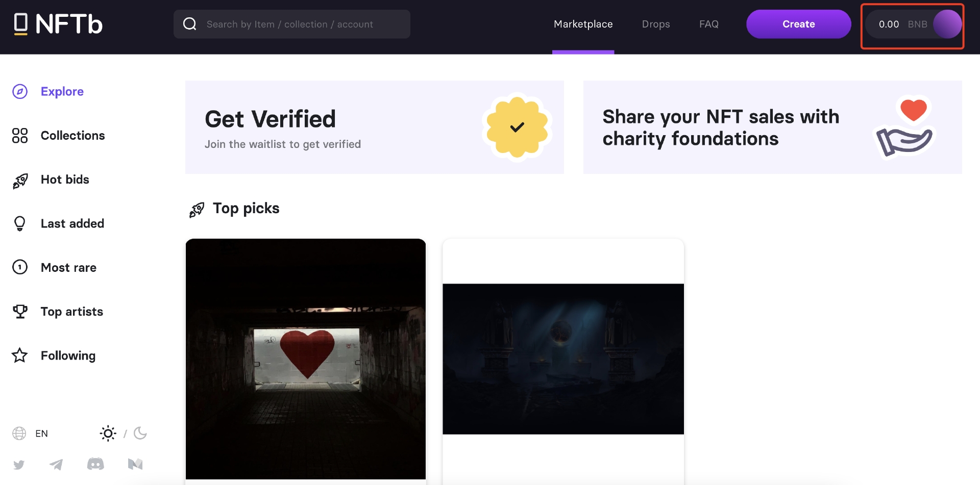Screen dimensions: 980x485
Task: Click the Hot bids rocket icon
Action: 20,180
